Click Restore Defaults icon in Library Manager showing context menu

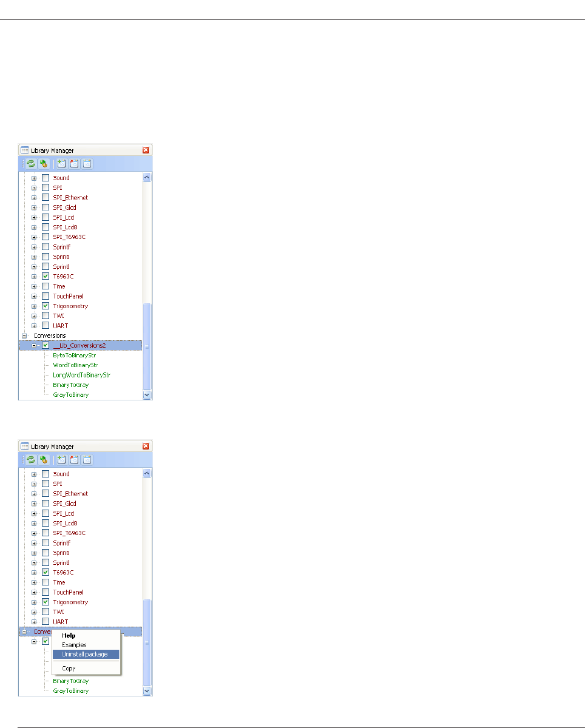[x=87, y=460]
